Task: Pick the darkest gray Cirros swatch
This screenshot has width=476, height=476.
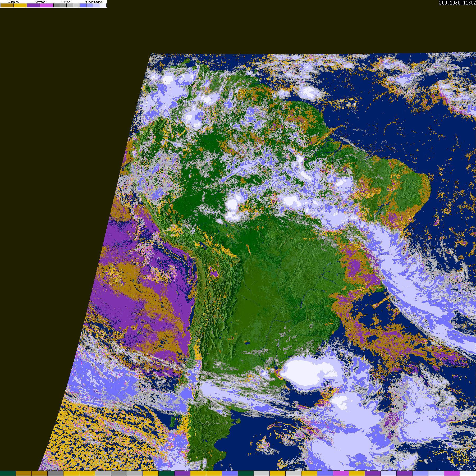Action: pos(57,5)
